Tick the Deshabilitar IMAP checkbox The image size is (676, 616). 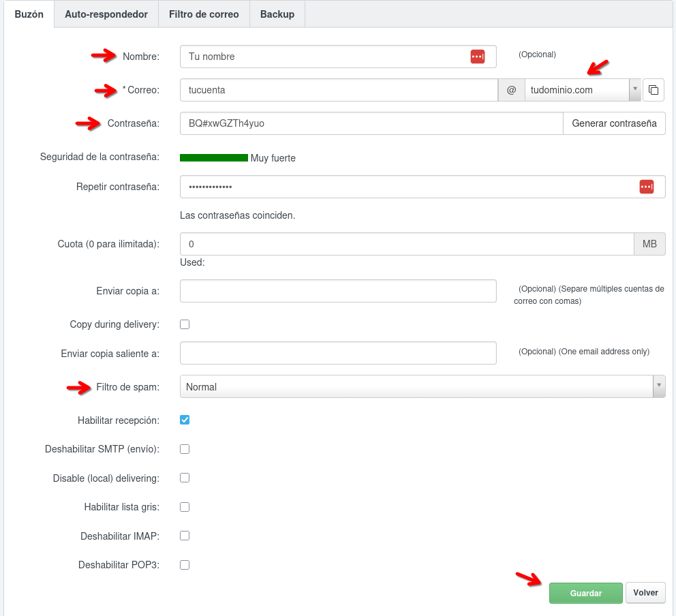185,536
